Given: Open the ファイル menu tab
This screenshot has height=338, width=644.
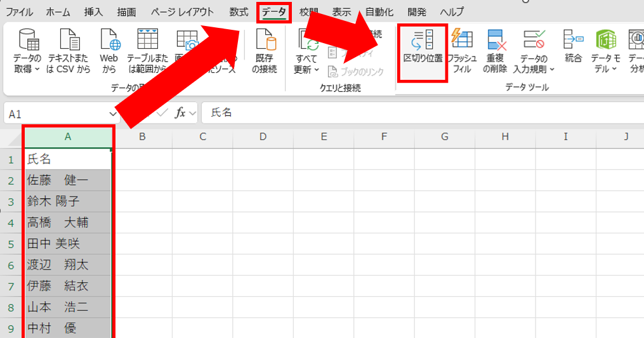Looking at the screenshot, I should (20, 12).
